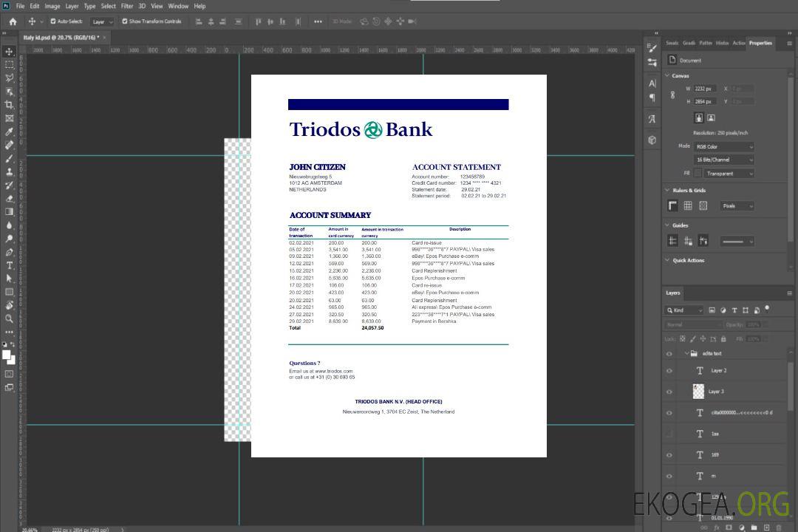
Task: Click the Home icon in options bar
Action: click(13, 21)
